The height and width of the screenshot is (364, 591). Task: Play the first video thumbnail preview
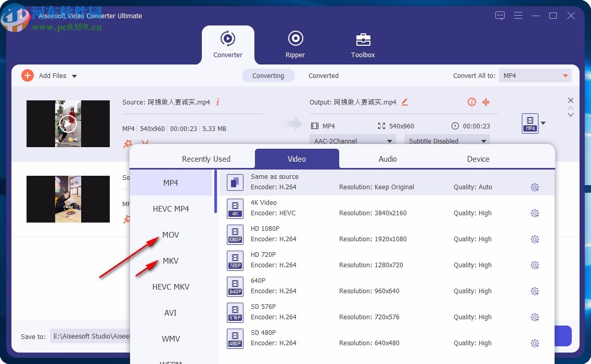(68, 123)
